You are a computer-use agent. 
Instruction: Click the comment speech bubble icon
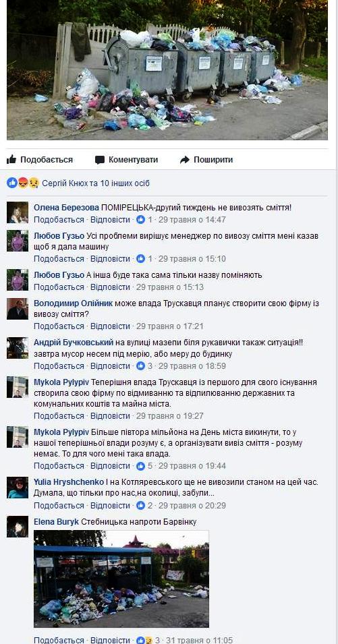[100, 160]
